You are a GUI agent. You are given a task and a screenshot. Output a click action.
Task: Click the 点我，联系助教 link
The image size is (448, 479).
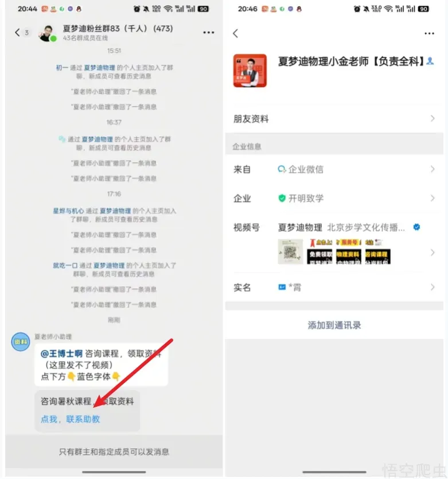click(x=70, y=419)
